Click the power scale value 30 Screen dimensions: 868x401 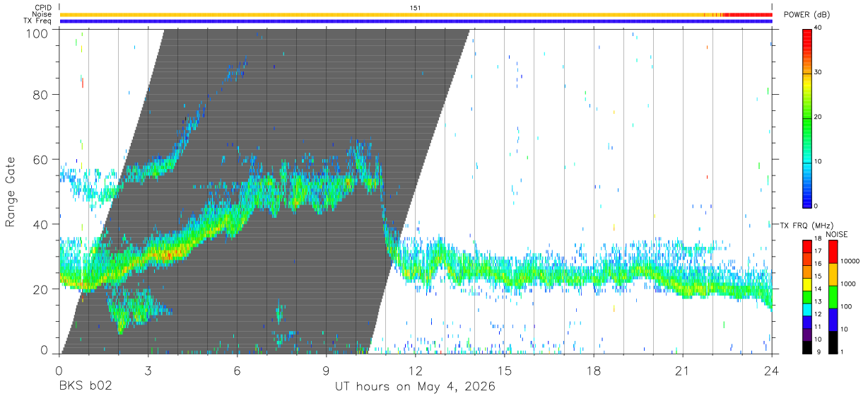pyautogui.click(x=818, y=73)
